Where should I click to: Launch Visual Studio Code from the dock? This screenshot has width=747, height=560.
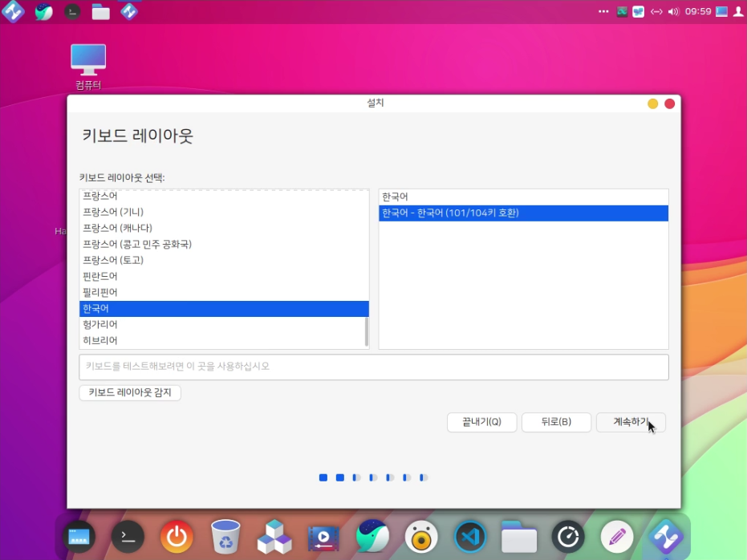pyautogui.click(x=470, y=537)
